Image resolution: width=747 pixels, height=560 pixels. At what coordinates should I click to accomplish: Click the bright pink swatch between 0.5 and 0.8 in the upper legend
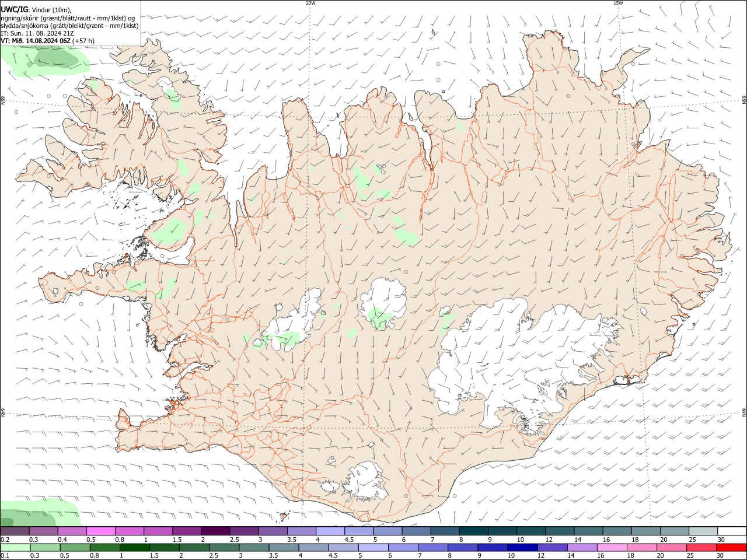pyautogui.click(x=100, y=531)
